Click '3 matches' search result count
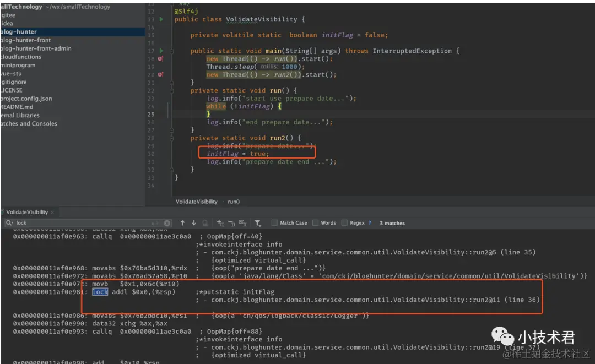Screen dimensions: 595x364 (392, 224)
